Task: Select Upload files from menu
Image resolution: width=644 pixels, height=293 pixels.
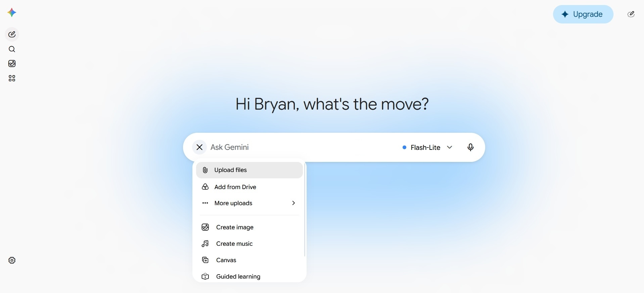Action: 249,170
